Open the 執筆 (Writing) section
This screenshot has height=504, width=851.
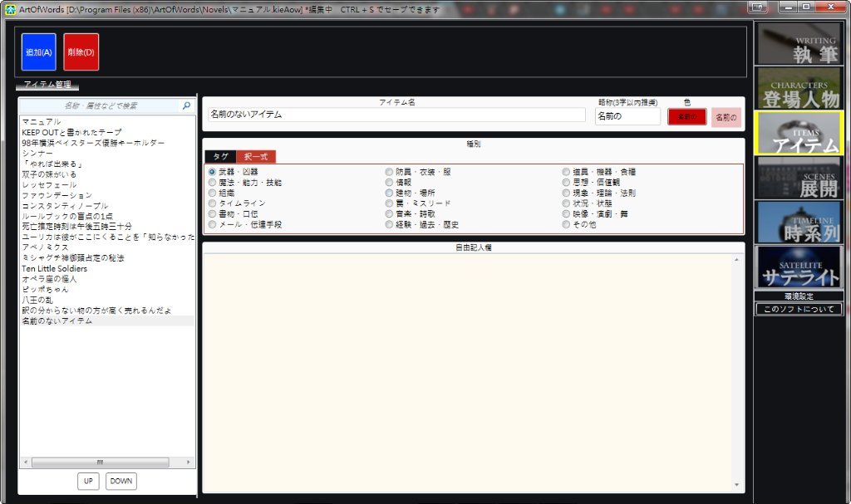[x=799, y=43]
